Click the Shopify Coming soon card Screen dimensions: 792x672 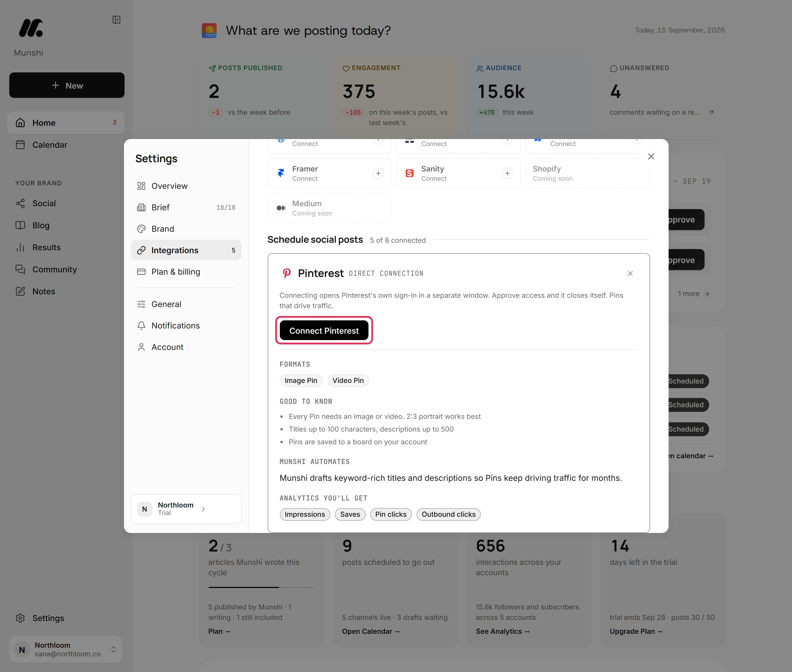(587, 173)
